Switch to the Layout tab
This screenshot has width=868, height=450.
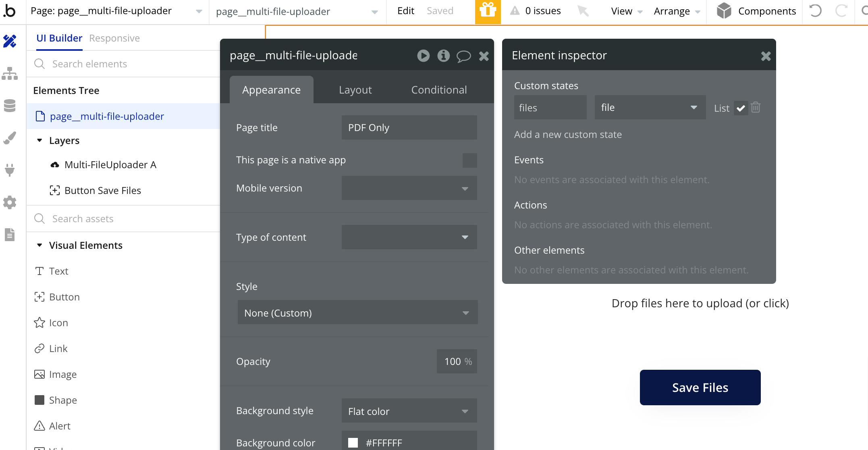pyautogui.click(x=355, y=90)
